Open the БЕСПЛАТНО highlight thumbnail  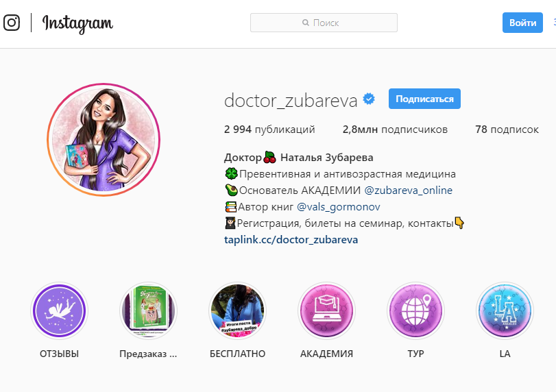[x=238, y=310]
